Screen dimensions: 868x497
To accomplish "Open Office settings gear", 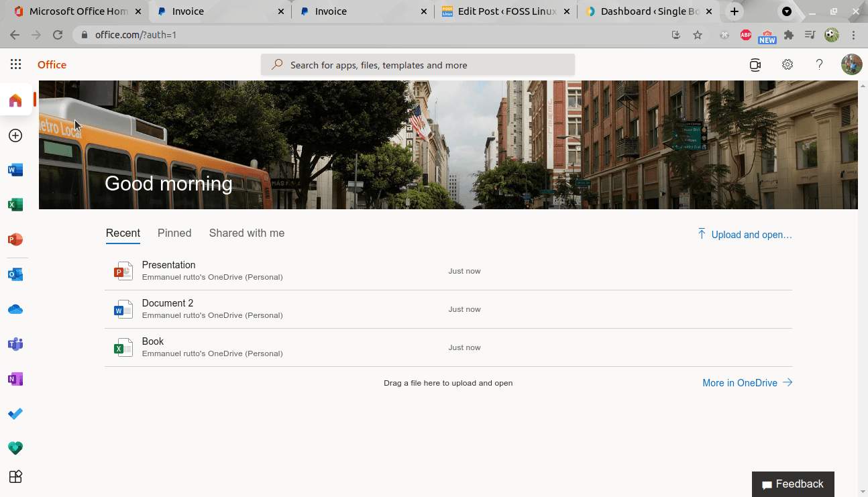I will coord(788,65).
